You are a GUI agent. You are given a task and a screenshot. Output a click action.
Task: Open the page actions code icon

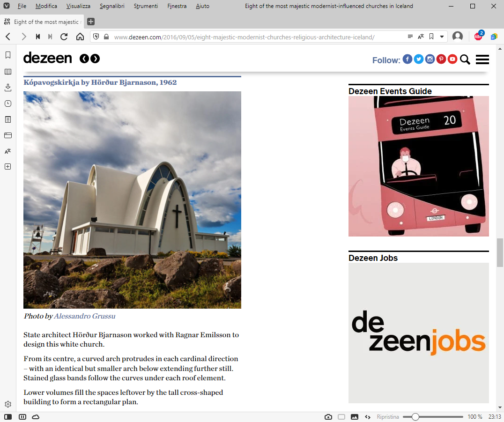click(x=368, y=417)
